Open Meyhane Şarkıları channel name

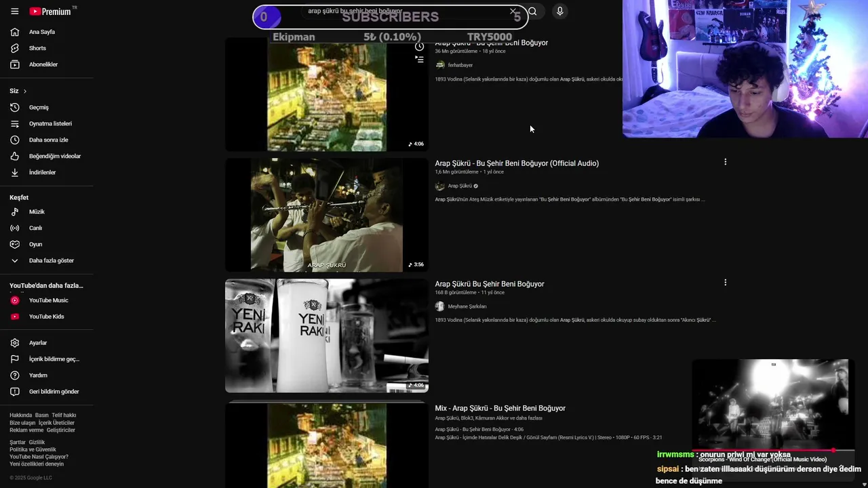(x=467, y=306)
